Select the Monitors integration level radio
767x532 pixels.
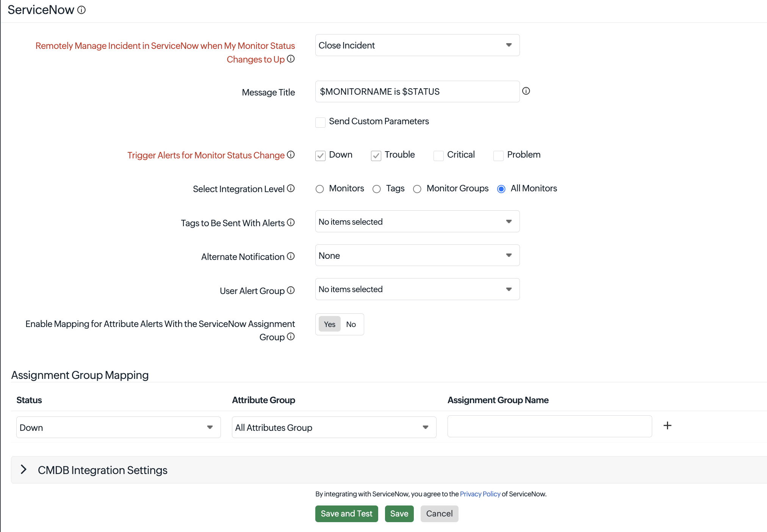click(320, 189)
